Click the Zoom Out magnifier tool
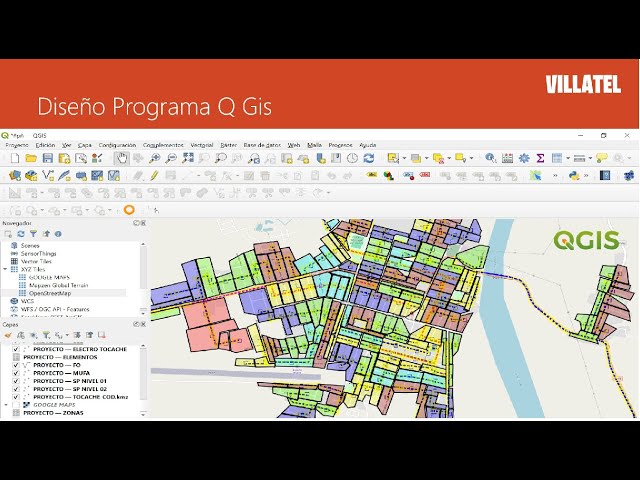This screenshot has height=480, width=640. coord(171,158)
